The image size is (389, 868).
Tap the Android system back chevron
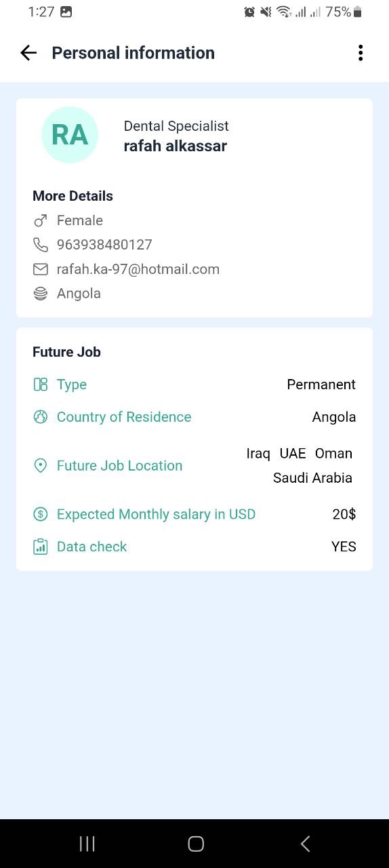[305, 844]
